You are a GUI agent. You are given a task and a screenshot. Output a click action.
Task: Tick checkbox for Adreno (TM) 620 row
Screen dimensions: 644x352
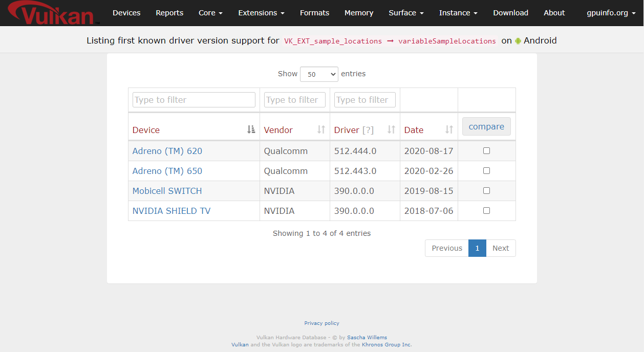click(x=486, y=150)
